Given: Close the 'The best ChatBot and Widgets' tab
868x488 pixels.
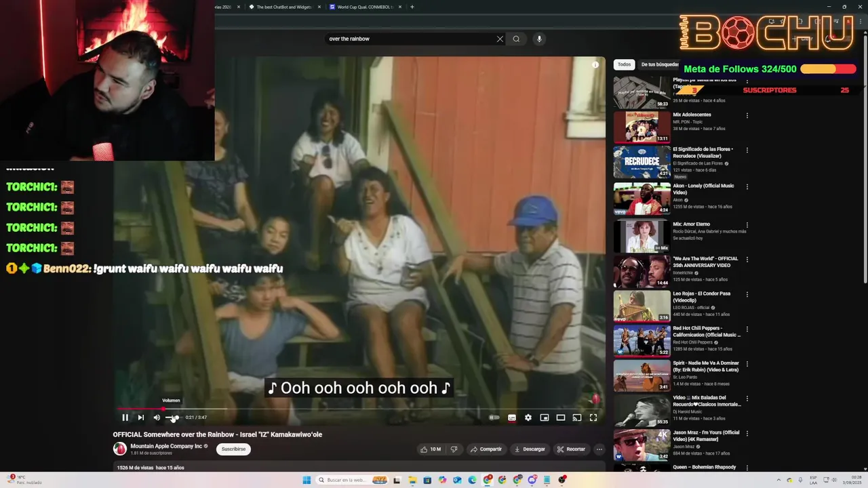Looking at the screenshot, I should [x=319, y=7].
